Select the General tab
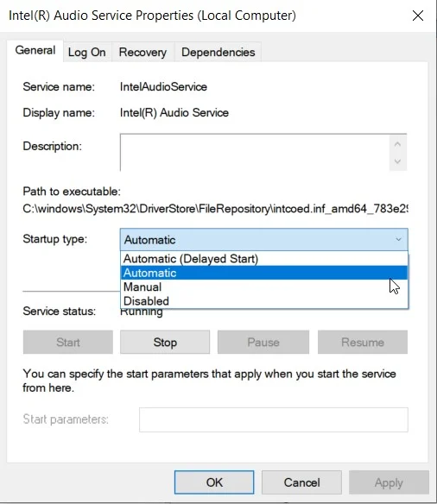Screen dimensions: 437x504 point(35,50)
